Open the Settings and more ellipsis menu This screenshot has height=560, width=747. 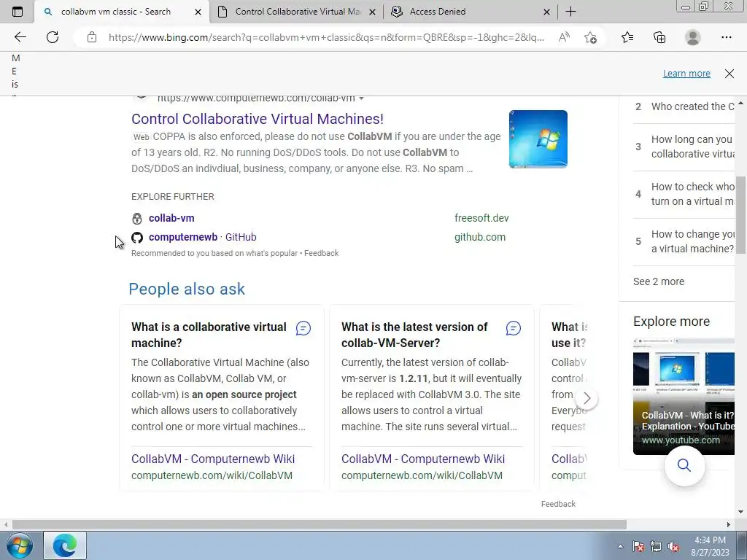click(x=726, y=37)
